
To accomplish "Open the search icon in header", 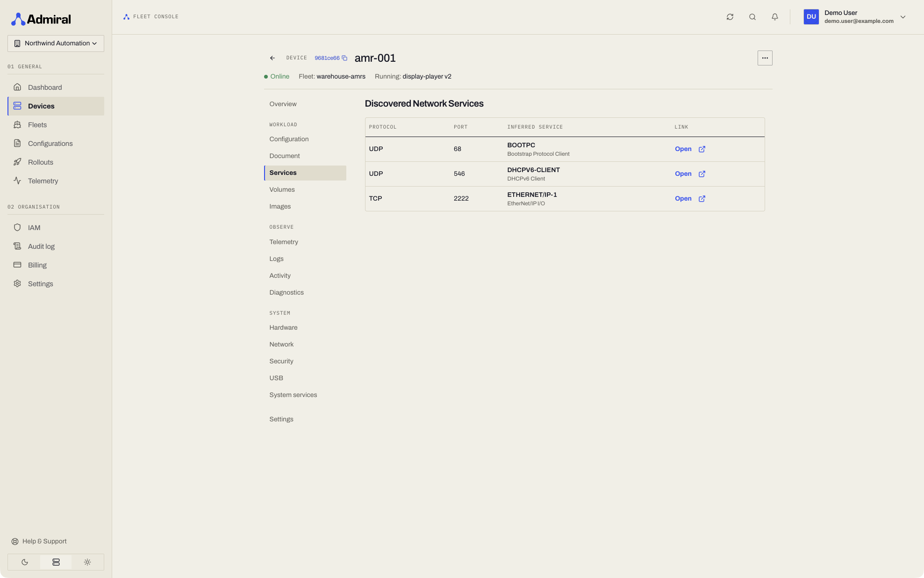I will [752, 17].
